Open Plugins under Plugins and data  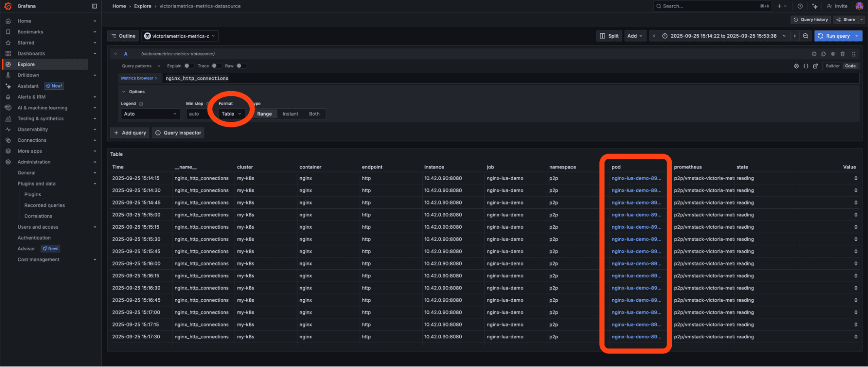(33, 194)
